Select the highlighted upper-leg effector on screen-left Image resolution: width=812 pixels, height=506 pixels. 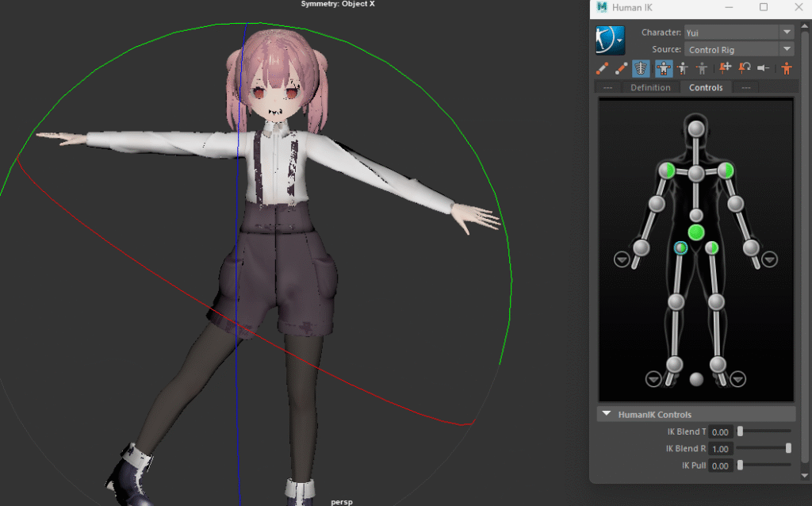(x=681, y=248)
